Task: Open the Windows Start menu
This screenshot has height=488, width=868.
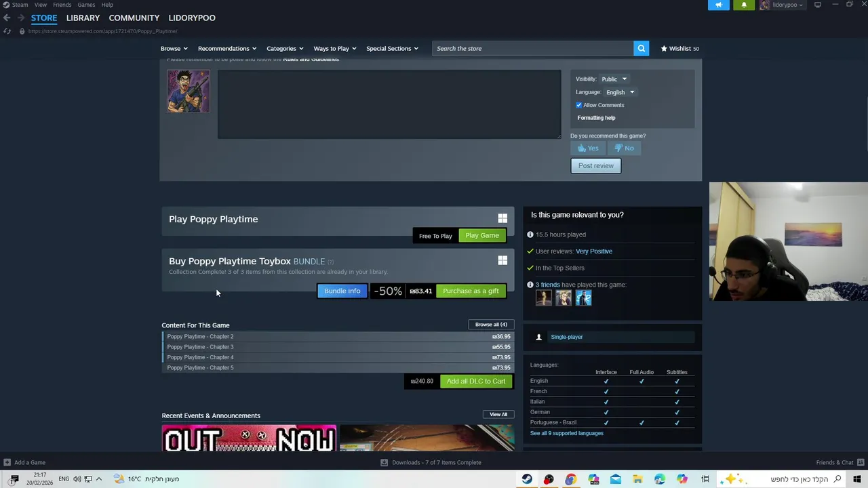Action: (x=856, y=479)
